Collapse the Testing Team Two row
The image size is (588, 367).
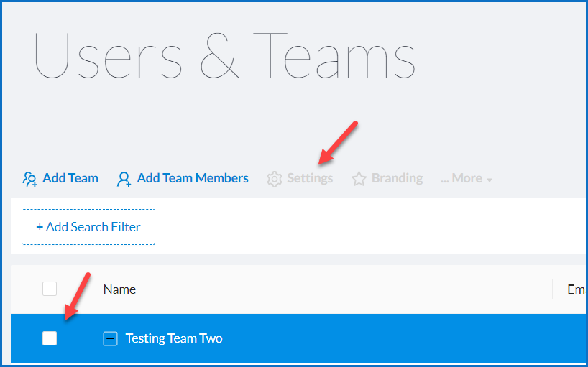pyautogui.click(x=110, y=338)
